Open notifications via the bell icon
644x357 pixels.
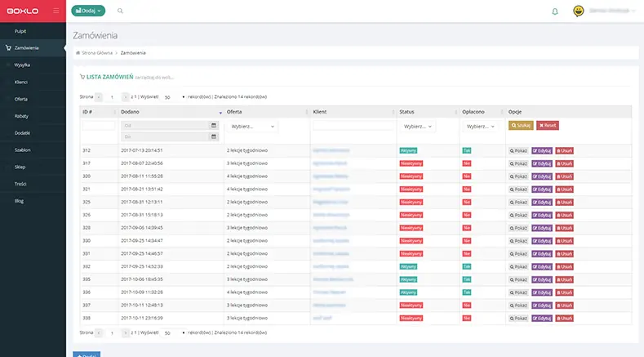pyautogui.click(x=555, y=11)
